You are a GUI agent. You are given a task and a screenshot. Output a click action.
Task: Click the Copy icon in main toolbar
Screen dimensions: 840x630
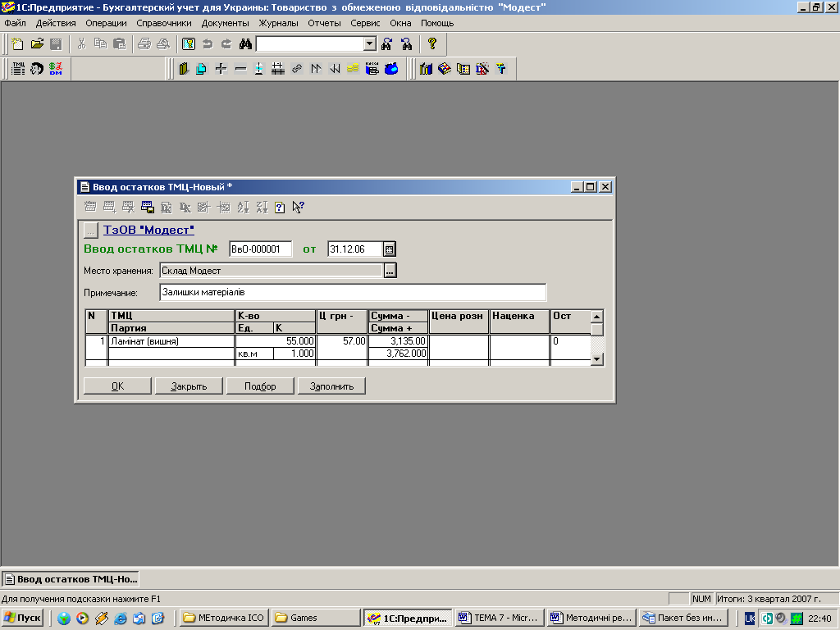pyautogui.click(x=100, y=44)
